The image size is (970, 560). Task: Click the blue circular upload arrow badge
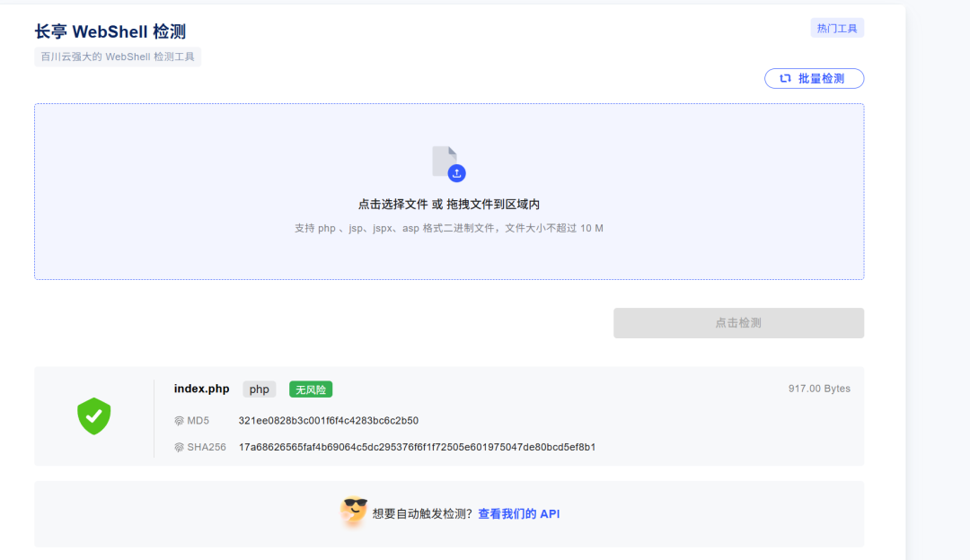pyautogui.click(x=456, y=173)
